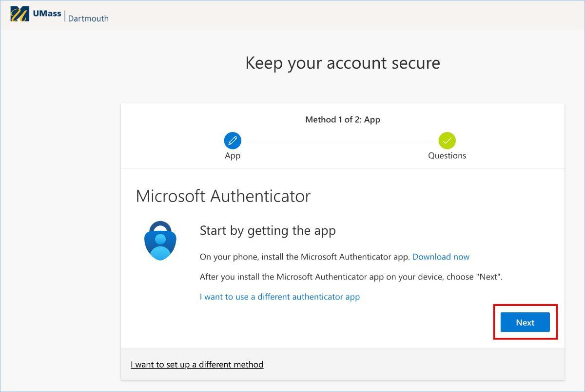585x392 pixels.
Task: Click the "On your phone, install" instruction text
Action: pos(305,257)
